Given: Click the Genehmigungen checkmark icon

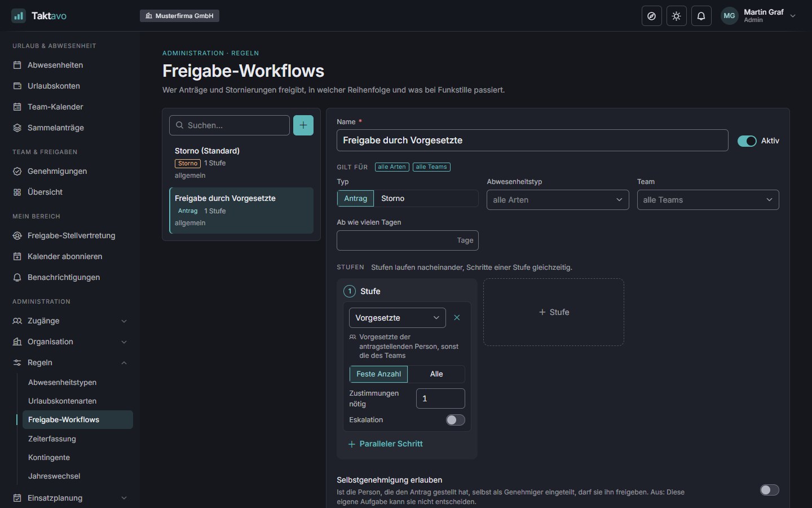Looking at the screenshot, I should pyautogui.click(x=17, y=171).
